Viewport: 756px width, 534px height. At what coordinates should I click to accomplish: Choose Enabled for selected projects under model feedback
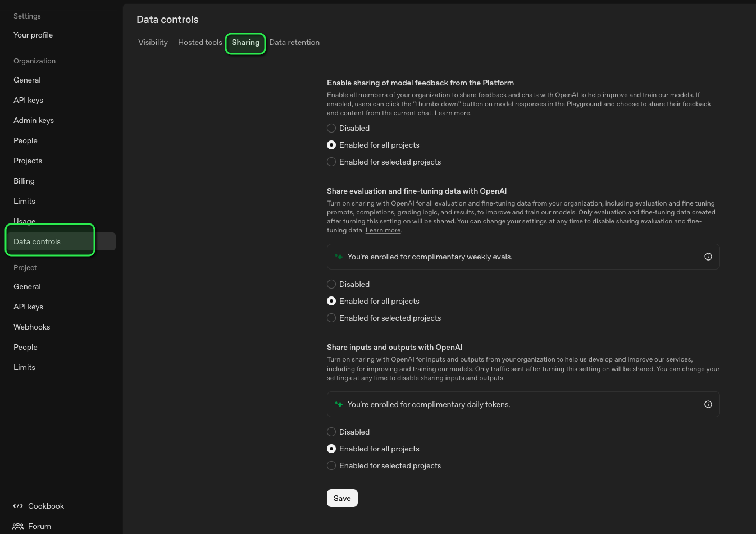tap(331, 162)
